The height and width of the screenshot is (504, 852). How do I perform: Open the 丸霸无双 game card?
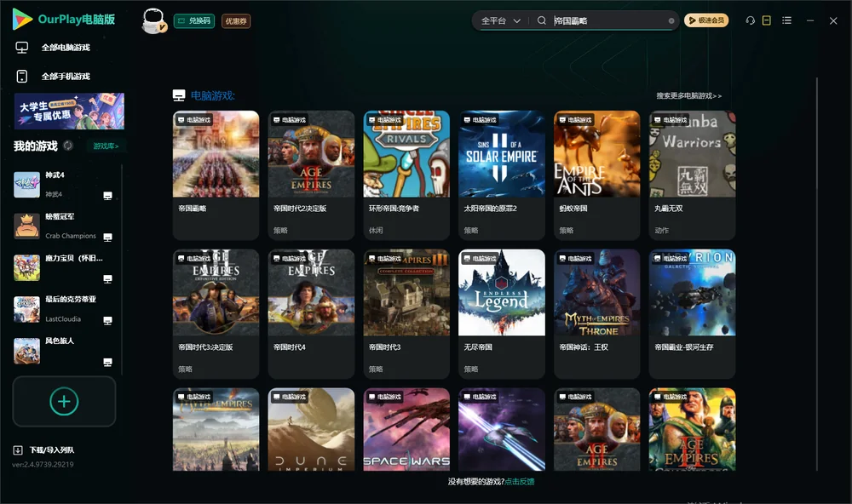point(692,175)
